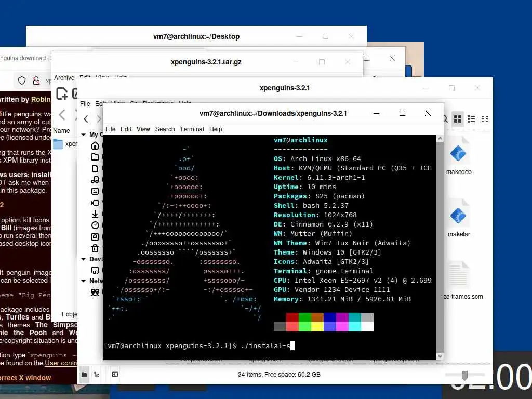Go forward in xpenguins-3.2.1 file manager
The image size is (532, 399).
pos(99,119)
